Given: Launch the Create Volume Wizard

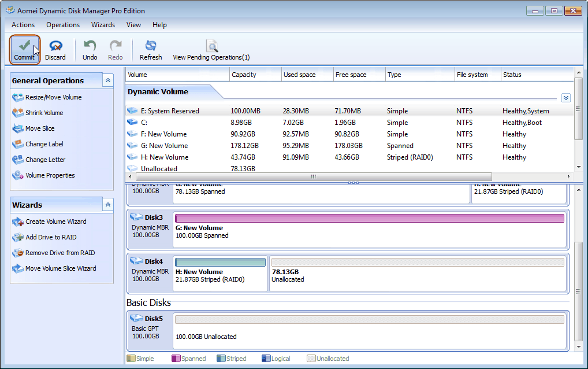Looking at the screenshot, I should coord(55,222).
